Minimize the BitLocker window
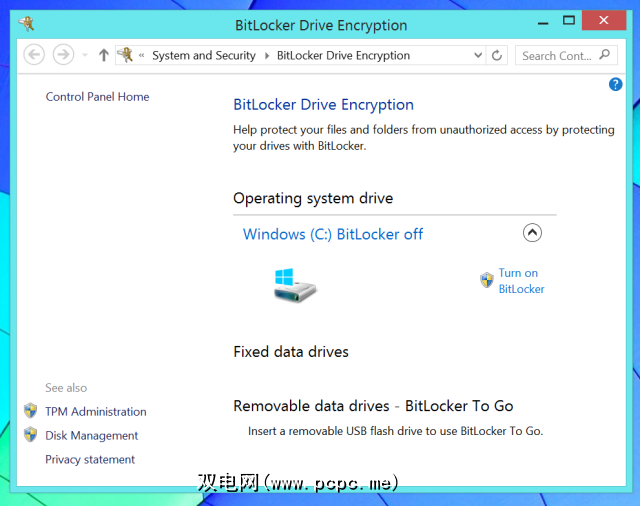This screenshot has width=640, height=506. [x=543, y=23]
